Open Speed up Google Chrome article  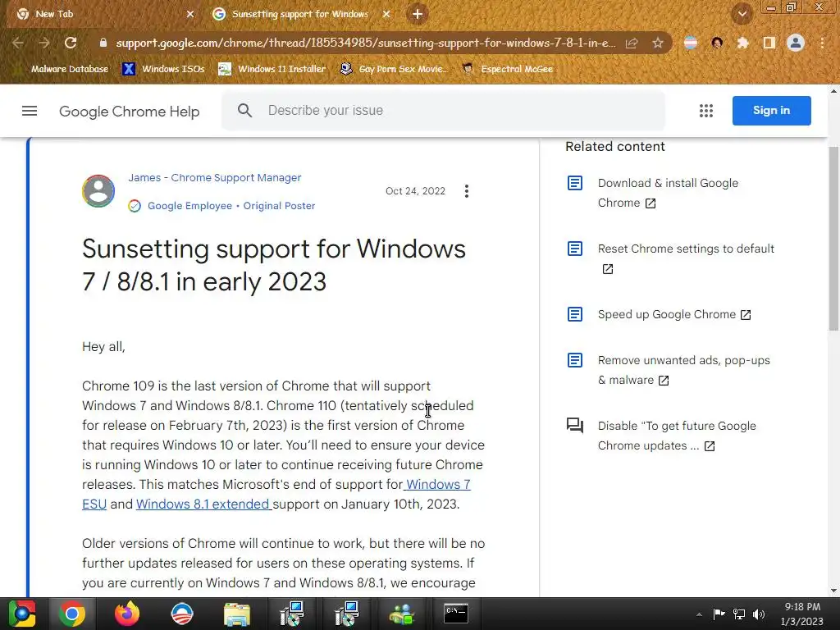click(674, 314)
